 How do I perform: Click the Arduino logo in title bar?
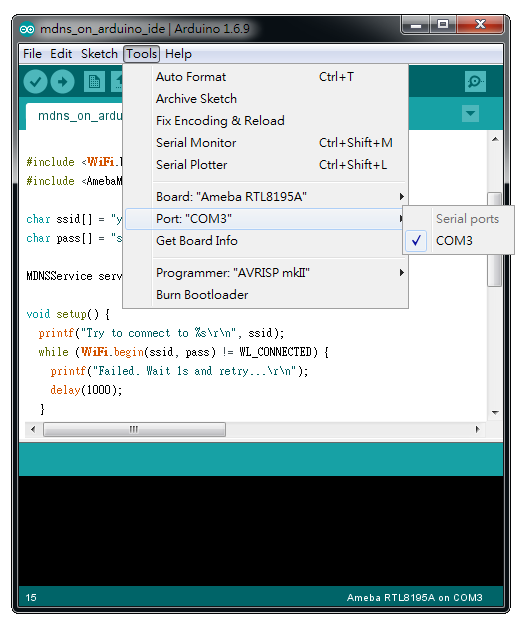[x=27, y=29]
